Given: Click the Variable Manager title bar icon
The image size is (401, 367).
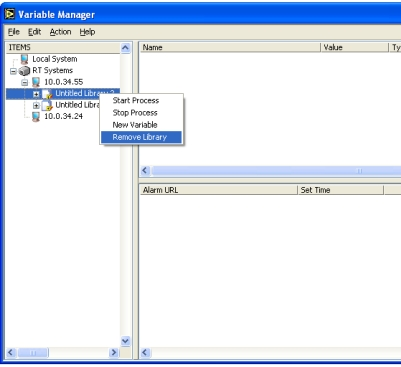Looking at the screenshot, I should pyautogui.click(x=10, y=14).
